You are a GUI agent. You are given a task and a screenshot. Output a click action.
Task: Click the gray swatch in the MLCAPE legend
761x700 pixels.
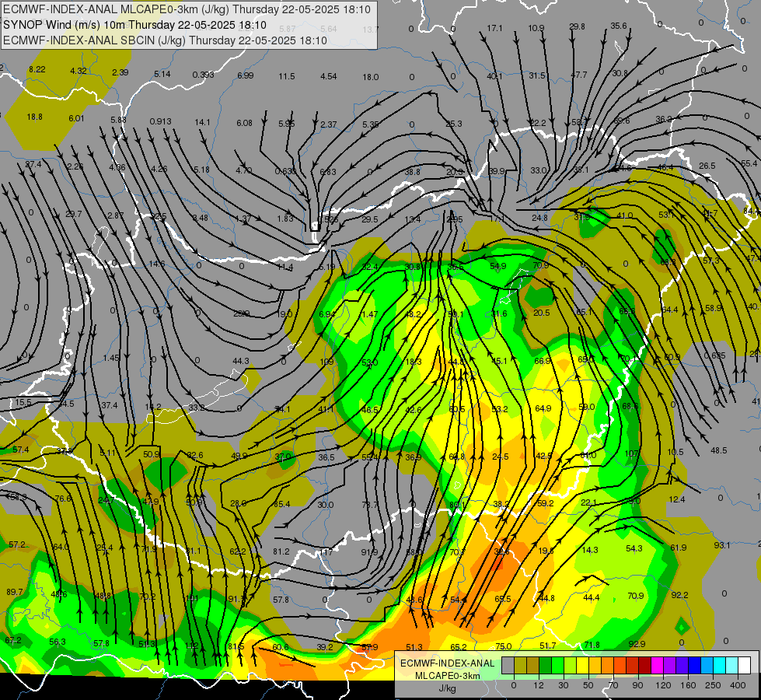(508, 665)
